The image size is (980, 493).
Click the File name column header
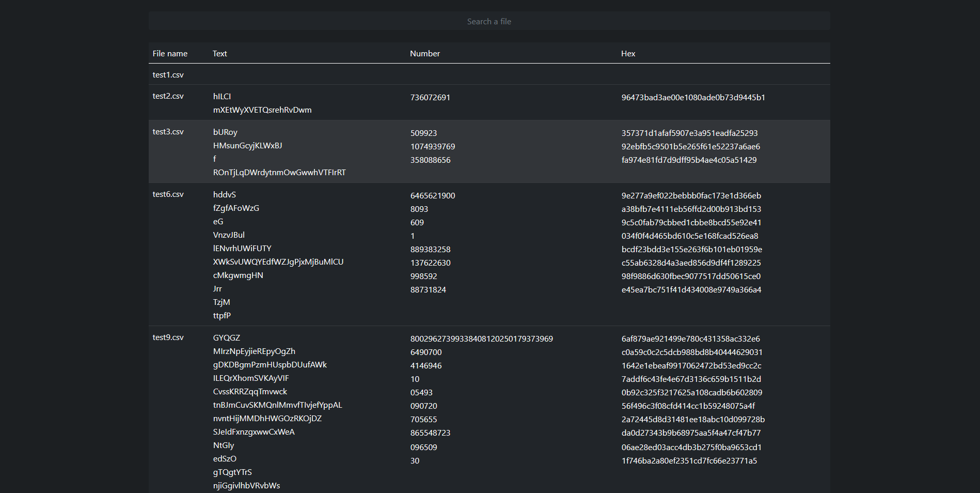tap(170, 54)
